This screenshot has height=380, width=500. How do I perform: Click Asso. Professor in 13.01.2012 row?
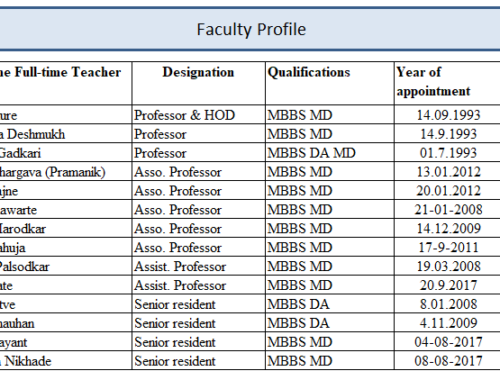(178, 172)
